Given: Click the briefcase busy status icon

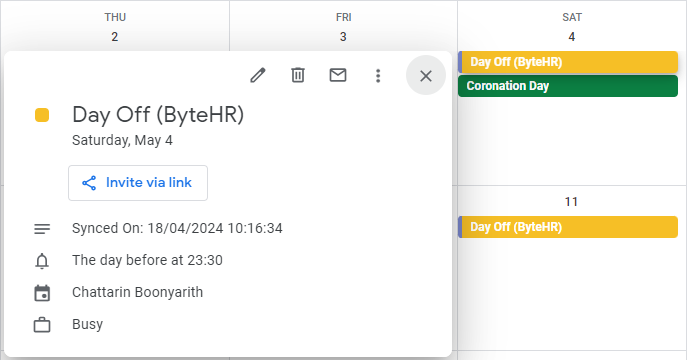Looking at the screenshot, I should point(42,325).
